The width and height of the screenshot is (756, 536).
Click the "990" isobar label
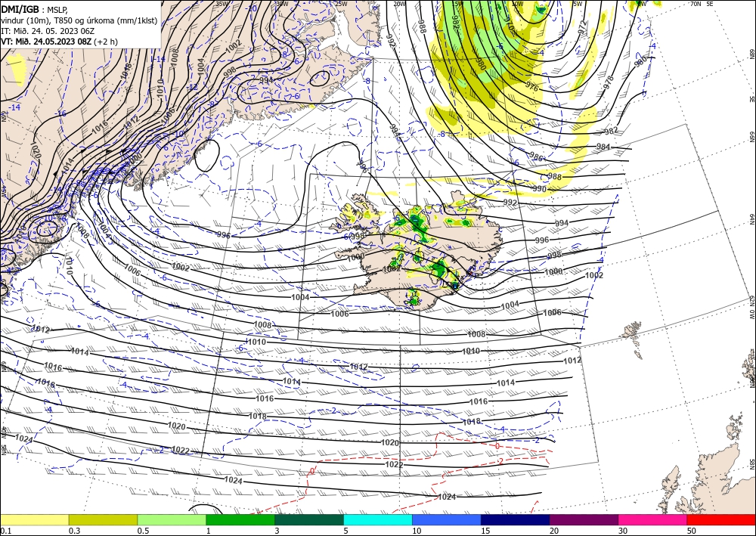[540, 189]
